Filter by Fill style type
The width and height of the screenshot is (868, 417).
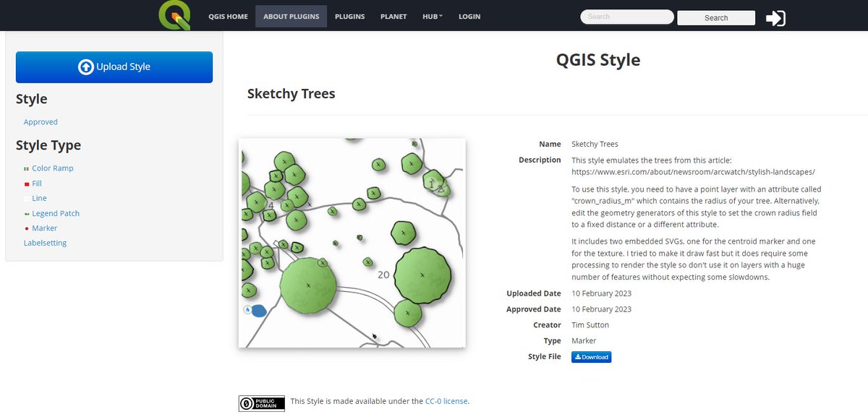tap(37, 184)
